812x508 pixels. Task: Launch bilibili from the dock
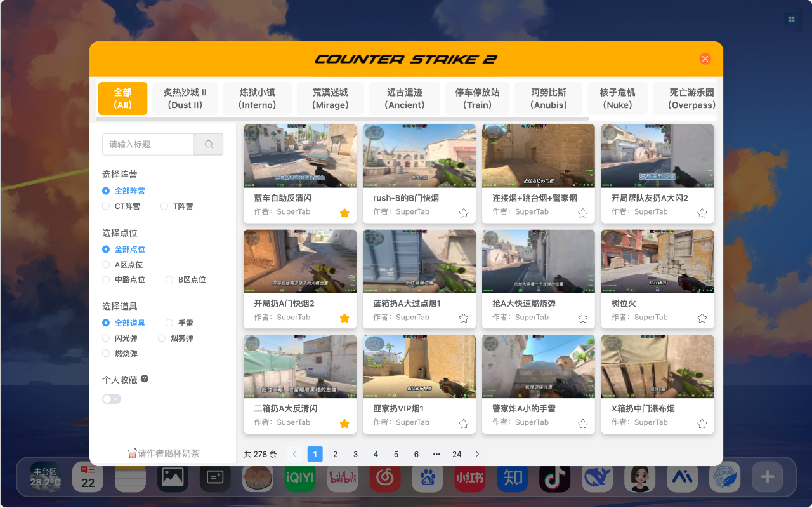coord(343,477)
